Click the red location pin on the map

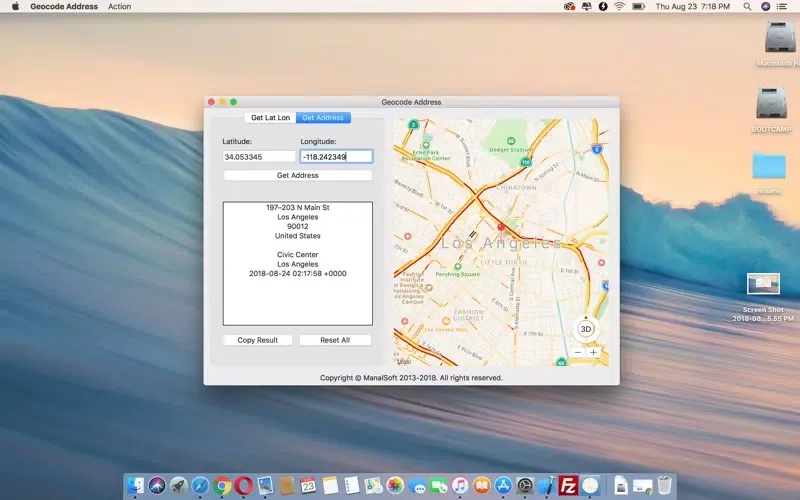pos(501,228)
